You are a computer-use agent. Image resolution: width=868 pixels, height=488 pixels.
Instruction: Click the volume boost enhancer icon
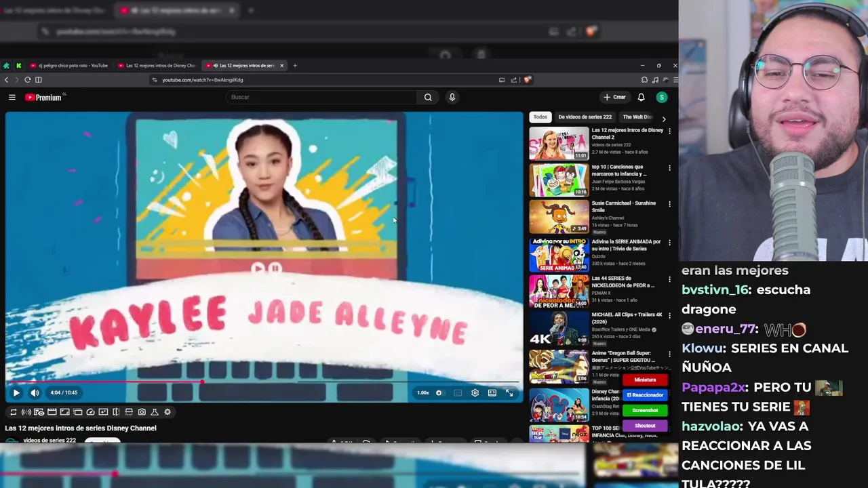26,412
